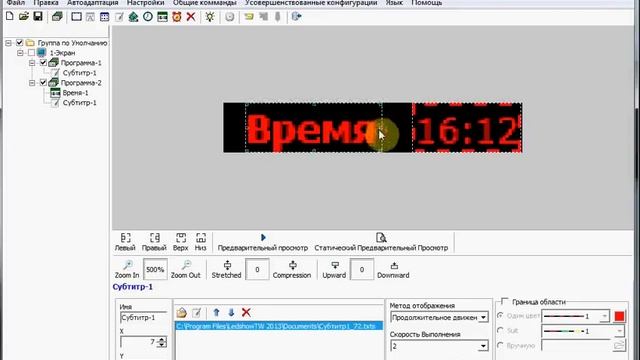This screenshot has height=360, width=640.
Task: Start Предварительный просмотр
Action: (x=263, y=242)
